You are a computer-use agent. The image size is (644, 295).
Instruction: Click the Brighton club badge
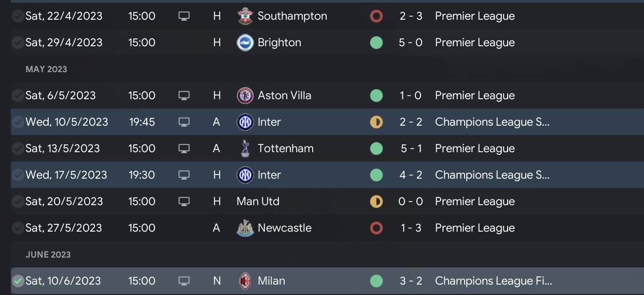[245, 43]
